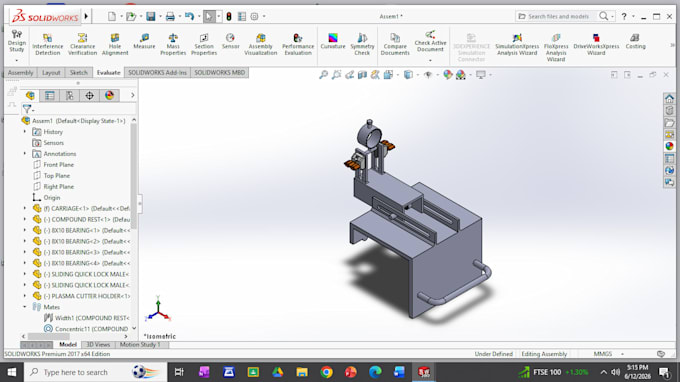This screenshot has width=680, height=382.
Task: Open the DisplayManager tab icon
Action: (109, 95)
